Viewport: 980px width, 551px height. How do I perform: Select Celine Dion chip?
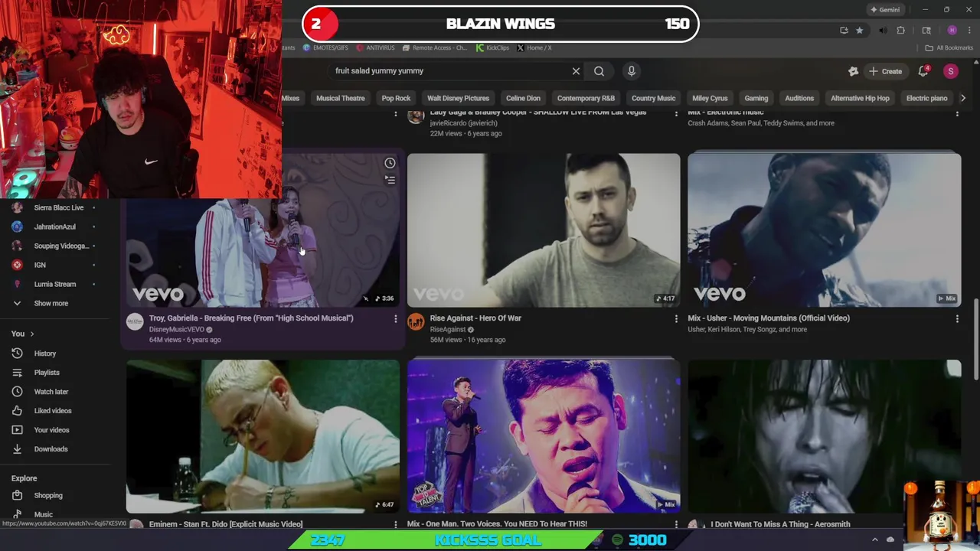pos(523,98)
